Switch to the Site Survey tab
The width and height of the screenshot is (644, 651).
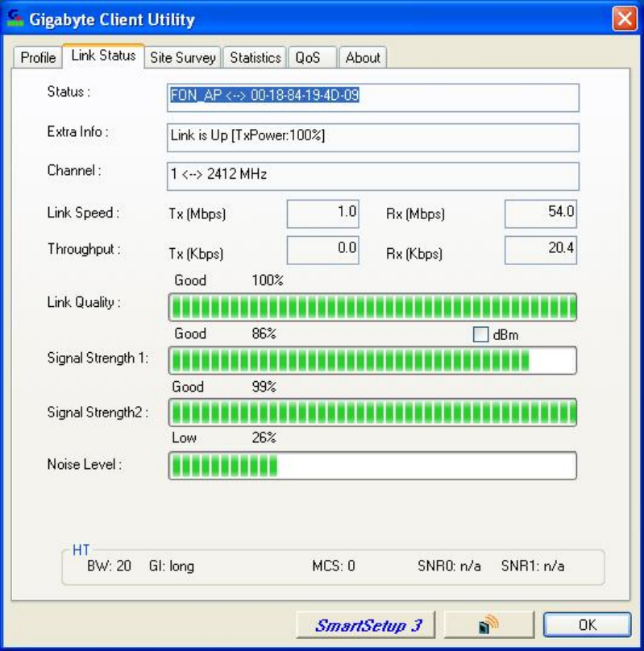pyautogui.click(x=183, y=57)
